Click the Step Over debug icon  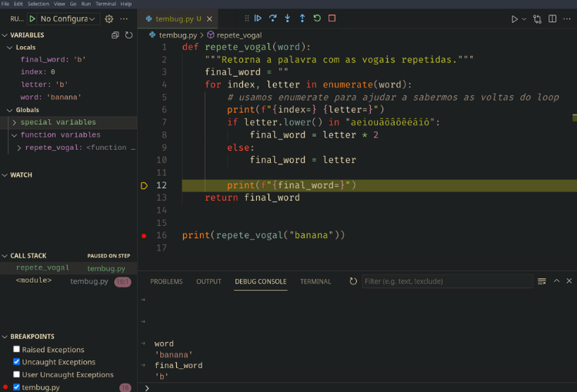coord(272,18)
